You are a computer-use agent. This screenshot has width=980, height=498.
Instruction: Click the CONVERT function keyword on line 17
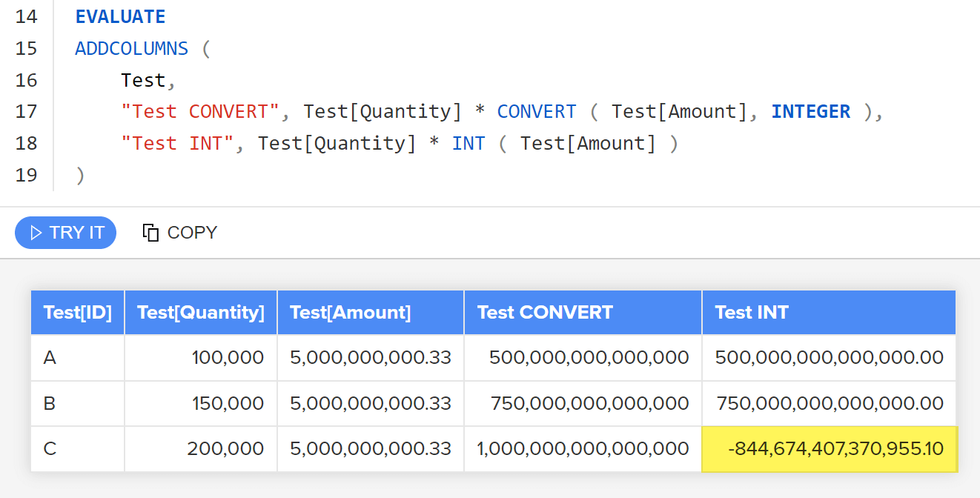536,111
